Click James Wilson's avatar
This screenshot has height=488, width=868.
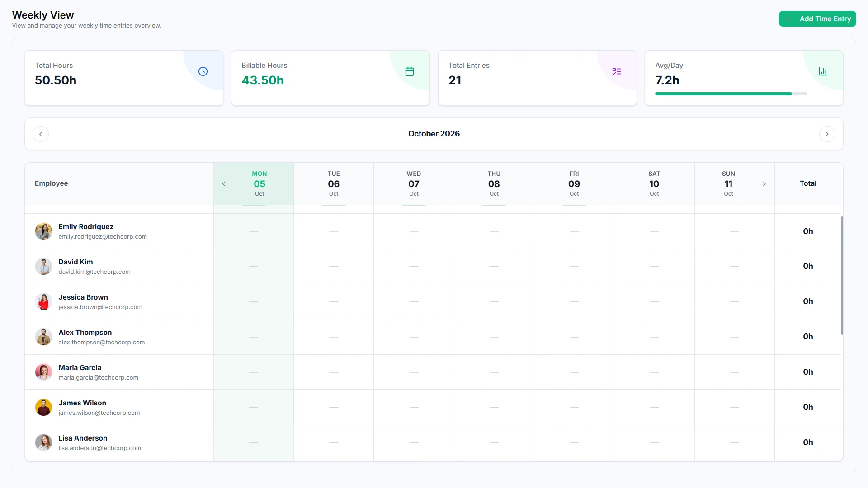(43, 408)
